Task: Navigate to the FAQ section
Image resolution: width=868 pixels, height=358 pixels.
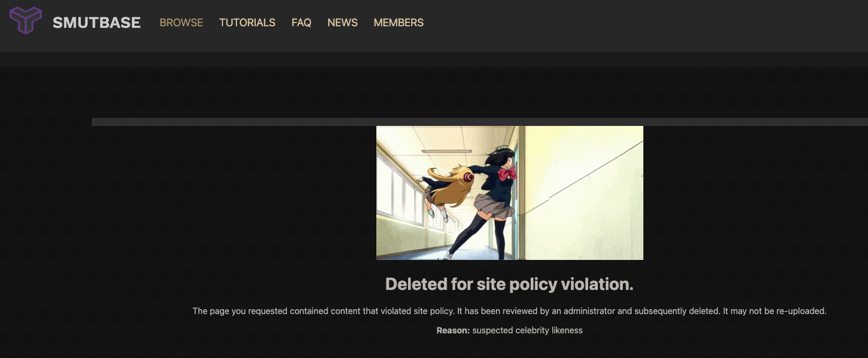Action: click(x=301, y=23)
